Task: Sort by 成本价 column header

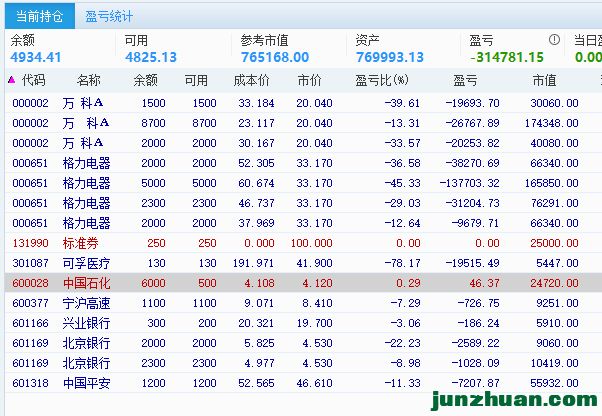Action: [251, 80]
